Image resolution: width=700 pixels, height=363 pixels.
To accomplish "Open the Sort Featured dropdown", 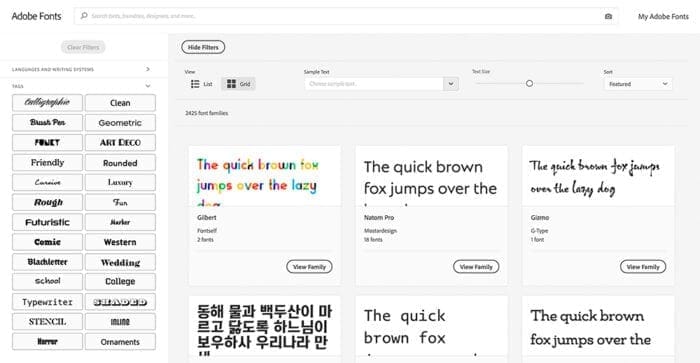I will pos(638,84).
